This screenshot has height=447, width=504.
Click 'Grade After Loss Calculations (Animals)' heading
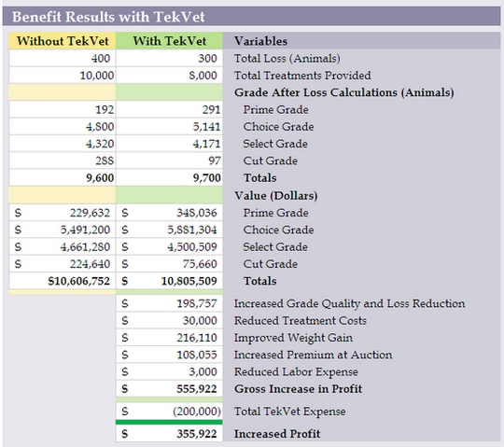pyautogui.click(x=343, y=92)
